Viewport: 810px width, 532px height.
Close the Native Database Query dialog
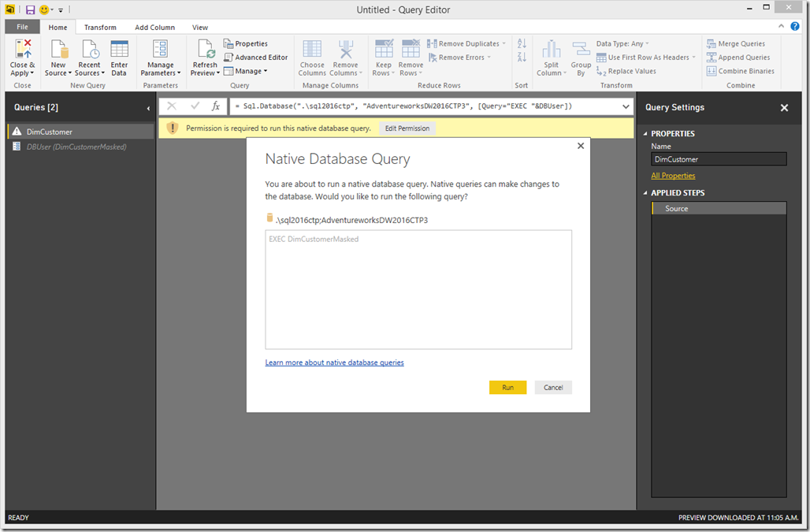[581, 146]
